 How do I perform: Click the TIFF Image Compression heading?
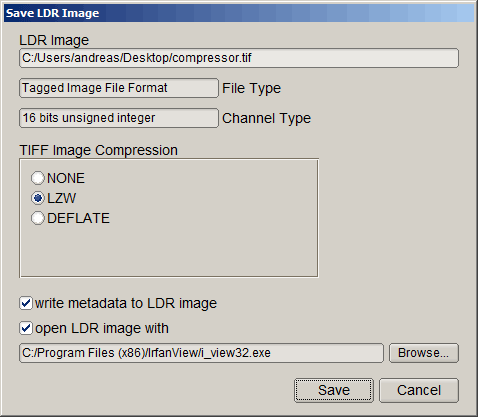pyautogui.click(x=99, y=150)
